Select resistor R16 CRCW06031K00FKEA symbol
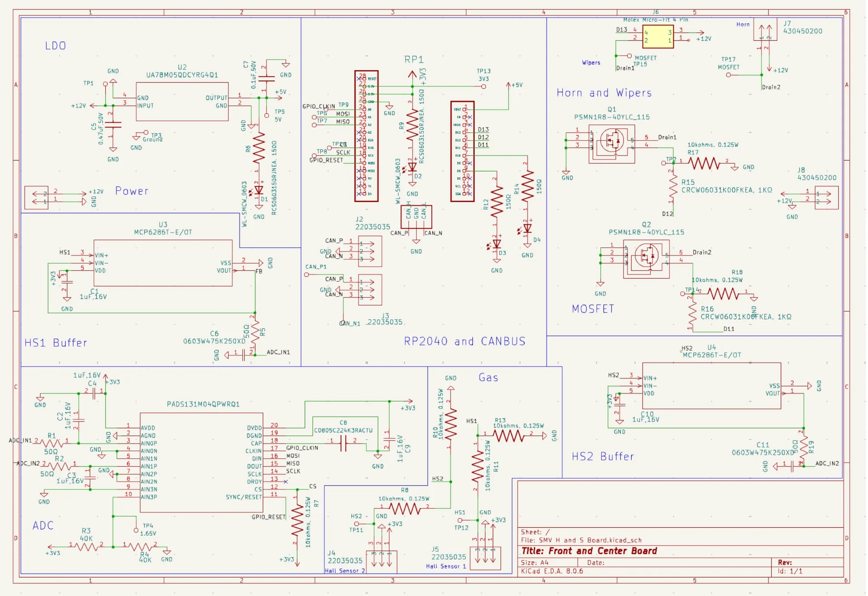This screenshot has width=868, height=596. pos(693,312)
